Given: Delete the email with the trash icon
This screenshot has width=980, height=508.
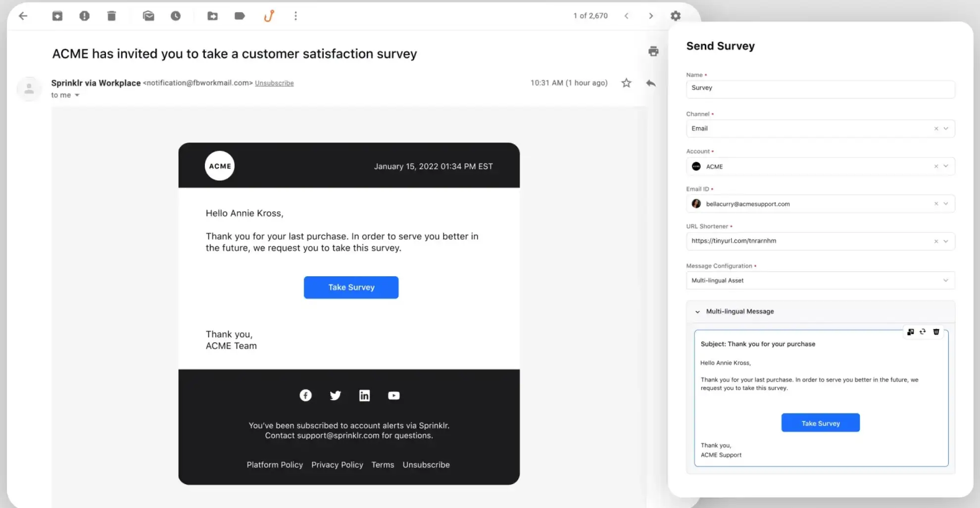Looking at the screenshot, I should coord(111,16).
